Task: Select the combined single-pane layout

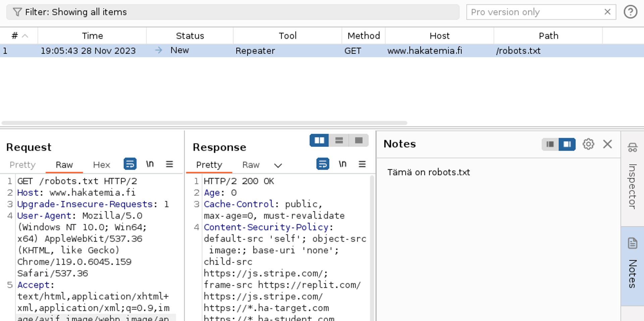Action: tap(359, 140)
